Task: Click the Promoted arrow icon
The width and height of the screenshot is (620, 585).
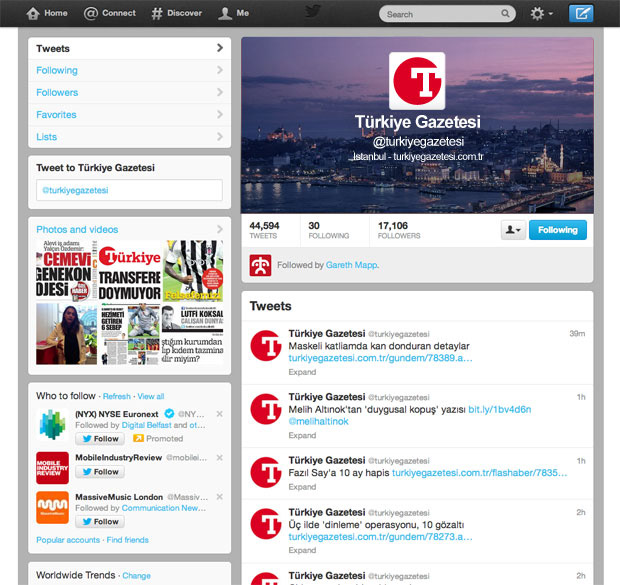Action: tap(138, 438)
